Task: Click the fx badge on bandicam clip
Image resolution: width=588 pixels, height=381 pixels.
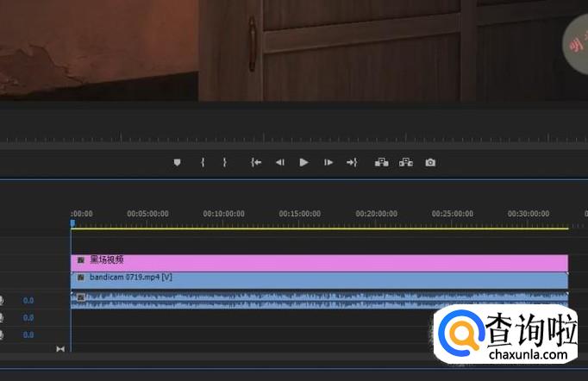Action: pyautogui.click(x=81, y=278)
